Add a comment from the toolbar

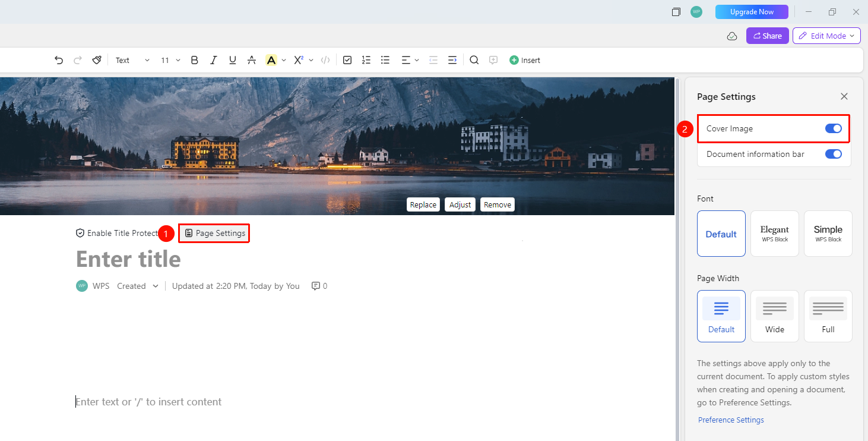click(493, 60)
